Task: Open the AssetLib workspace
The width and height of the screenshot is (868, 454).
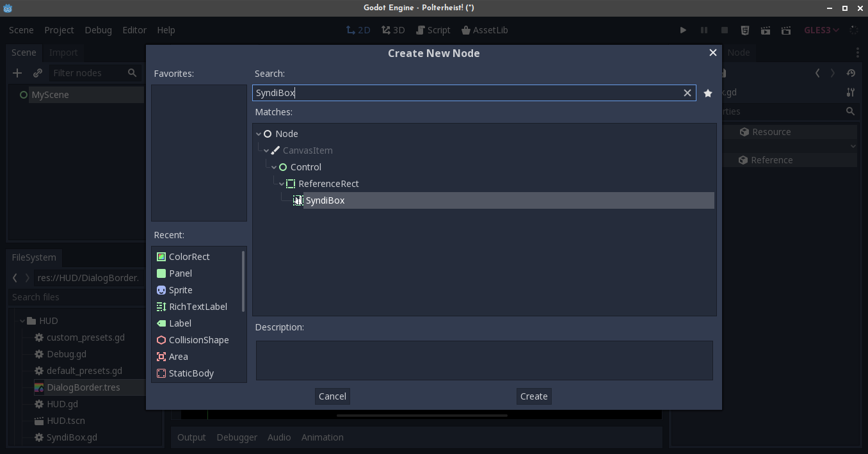Action: (485, 30)
